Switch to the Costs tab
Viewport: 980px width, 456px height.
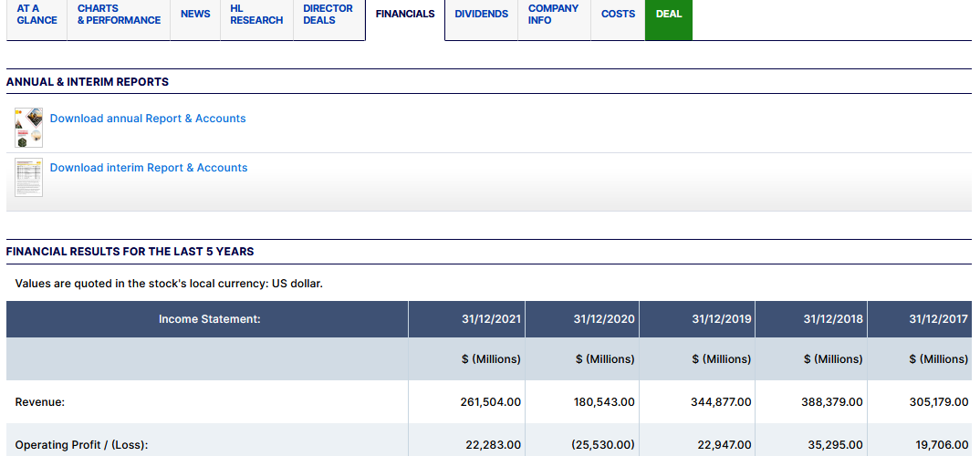click(x=618, y=15)
